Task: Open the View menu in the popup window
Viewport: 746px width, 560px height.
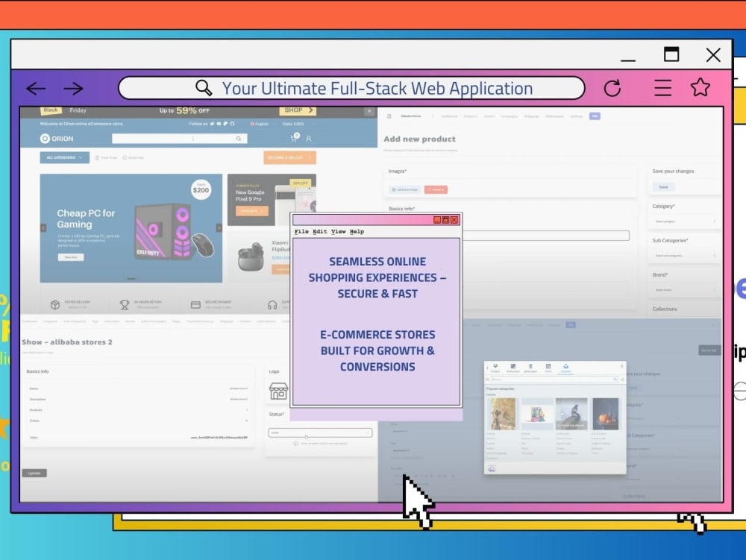Action: [338, 231]
